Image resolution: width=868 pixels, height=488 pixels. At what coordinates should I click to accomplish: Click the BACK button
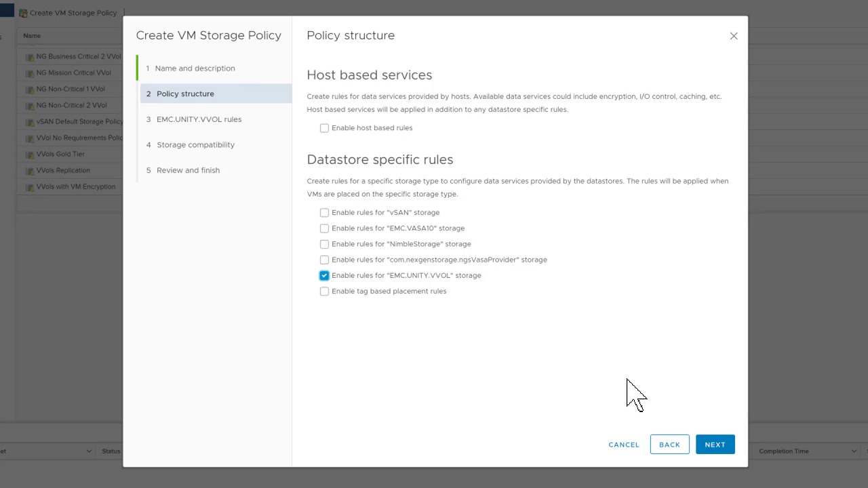pos(669,445)
